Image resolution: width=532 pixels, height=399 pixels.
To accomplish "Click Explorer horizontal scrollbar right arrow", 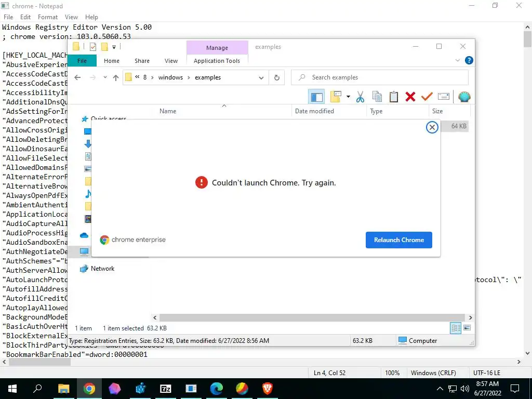I will tap(470, 317).
